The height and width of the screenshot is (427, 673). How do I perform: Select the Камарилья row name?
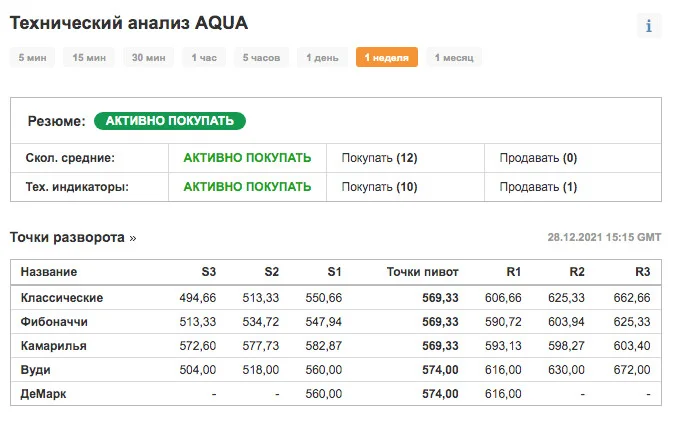54,346
